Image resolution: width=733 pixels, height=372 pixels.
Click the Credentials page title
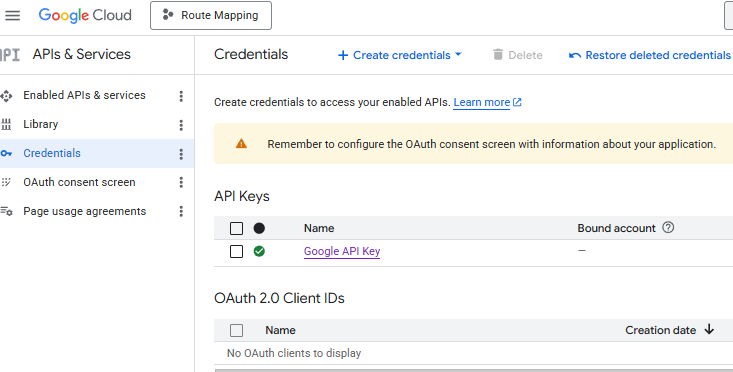pyautogui.click(x=251, y=54)
